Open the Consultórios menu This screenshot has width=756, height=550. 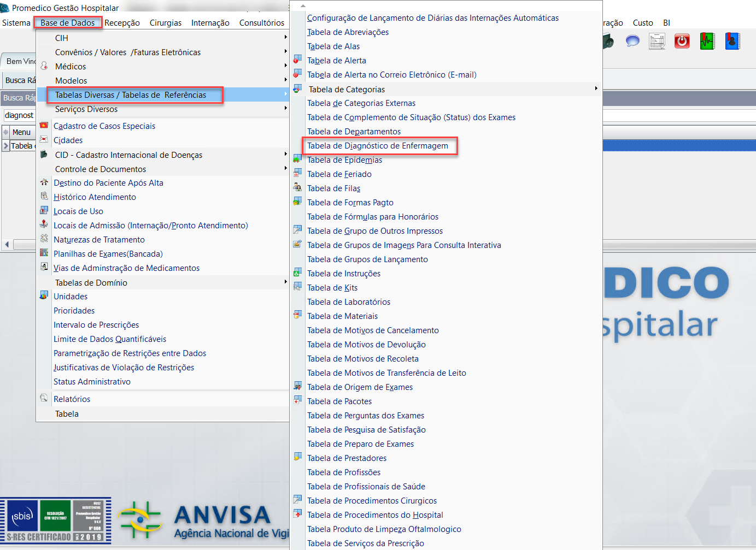[262, 23]
